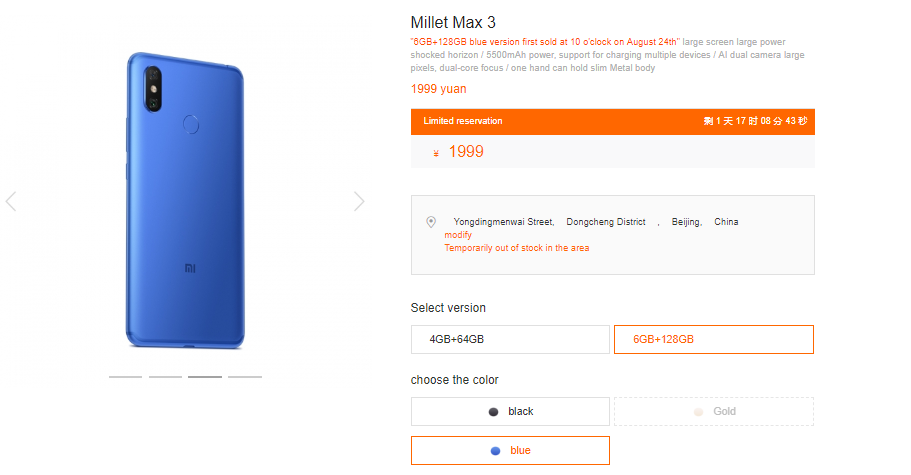The width and height of the screenshot is (911, 475).
Task: Click the Limited reservation banner label
Action: (463, 121)
